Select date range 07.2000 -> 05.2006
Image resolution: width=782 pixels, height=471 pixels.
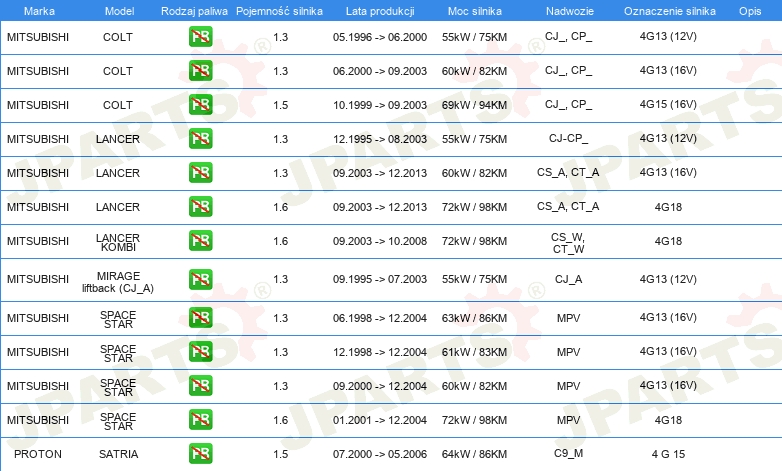click(x=380, y=454)
